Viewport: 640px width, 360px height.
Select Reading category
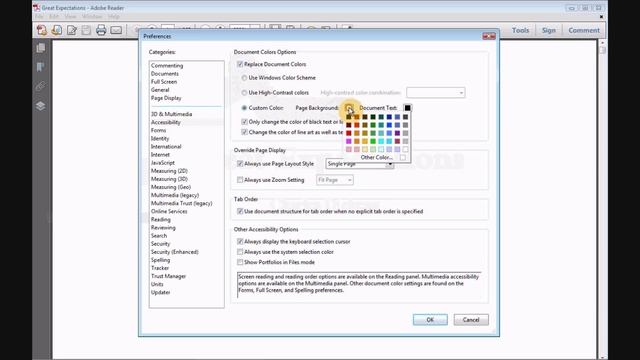pyautogui.click(x=161, y=220)
